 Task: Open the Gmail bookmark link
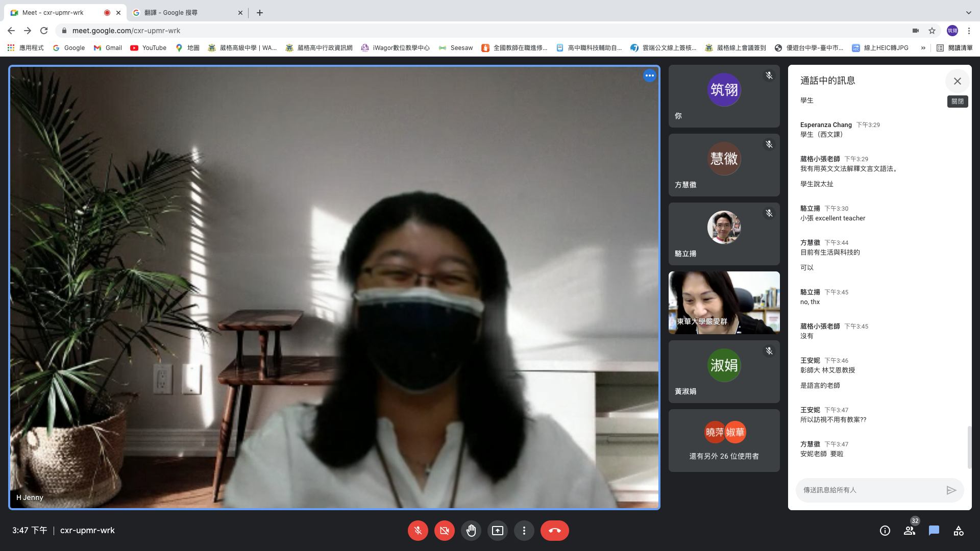108,48
